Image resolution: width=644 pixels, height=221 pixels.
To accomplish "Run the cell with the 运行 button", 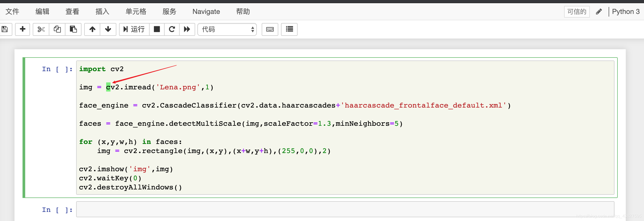I will (x=134, y=29).
